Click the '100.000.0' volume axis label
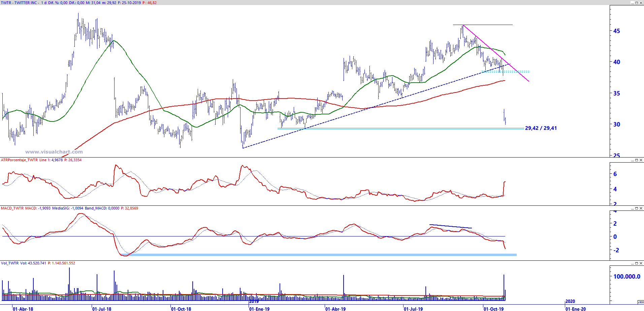The image size is (644, 311). point(627,277)
